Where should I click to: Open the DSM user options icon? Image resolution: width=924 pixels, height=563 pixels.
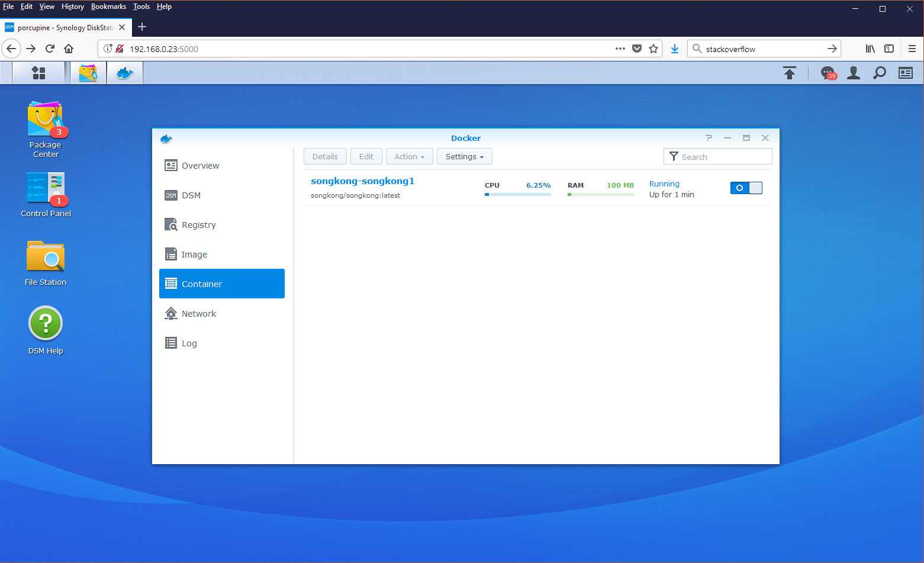pos(854,73)
